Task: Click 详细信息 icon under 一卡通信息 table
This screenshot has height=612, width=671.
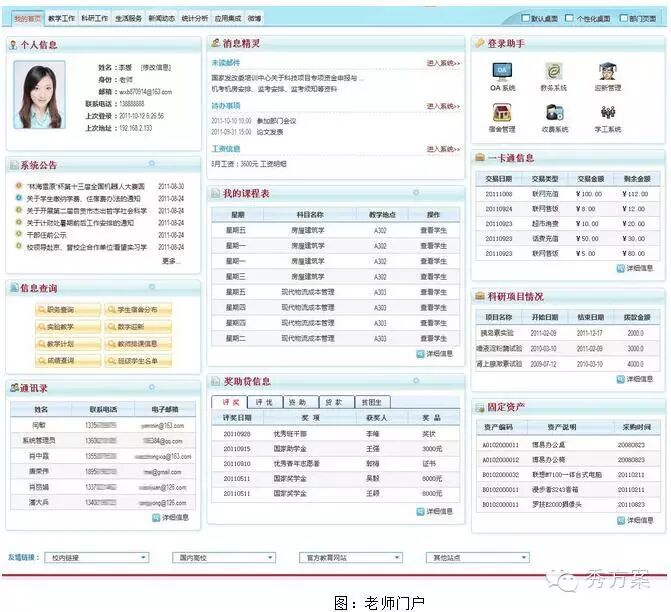Action: coord(621,268)
